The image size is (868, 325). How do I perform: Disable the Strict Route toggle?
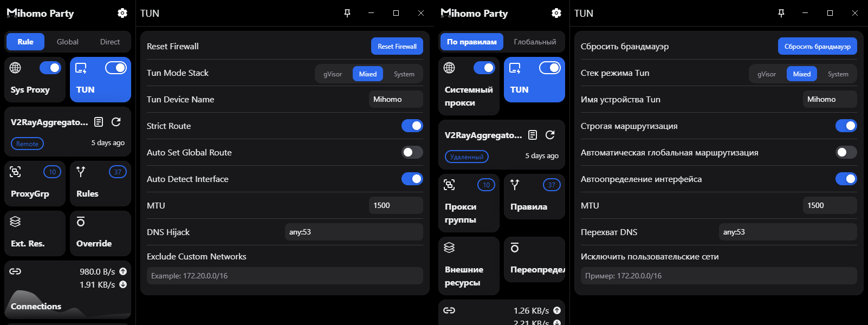point(412,126)
